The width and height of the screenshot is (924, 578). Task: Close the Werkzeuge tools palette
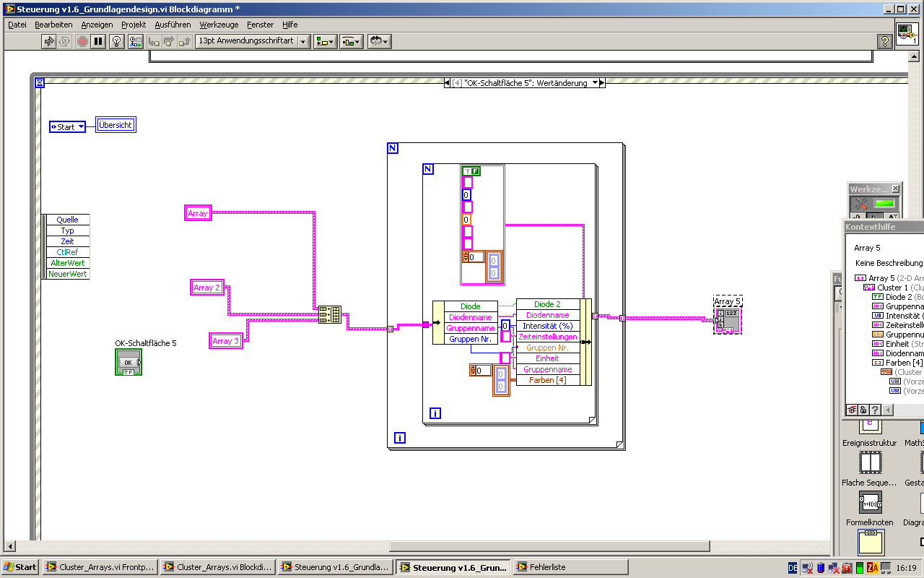pos(895,189)
